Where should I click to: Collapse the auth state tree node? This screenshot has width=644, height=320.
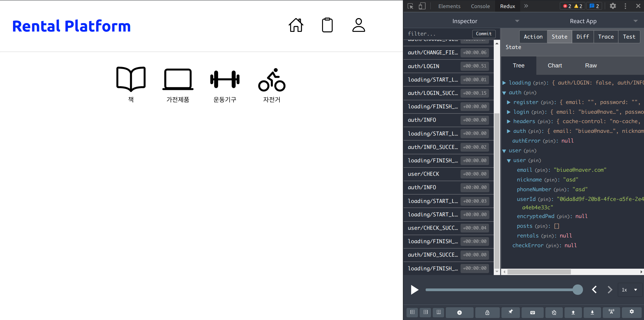[x=504, y=93]
